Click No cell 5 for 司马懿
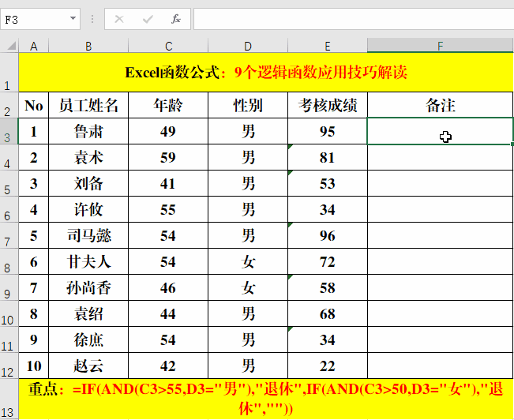This screenshot has width=514, height=420. point(33,235)
